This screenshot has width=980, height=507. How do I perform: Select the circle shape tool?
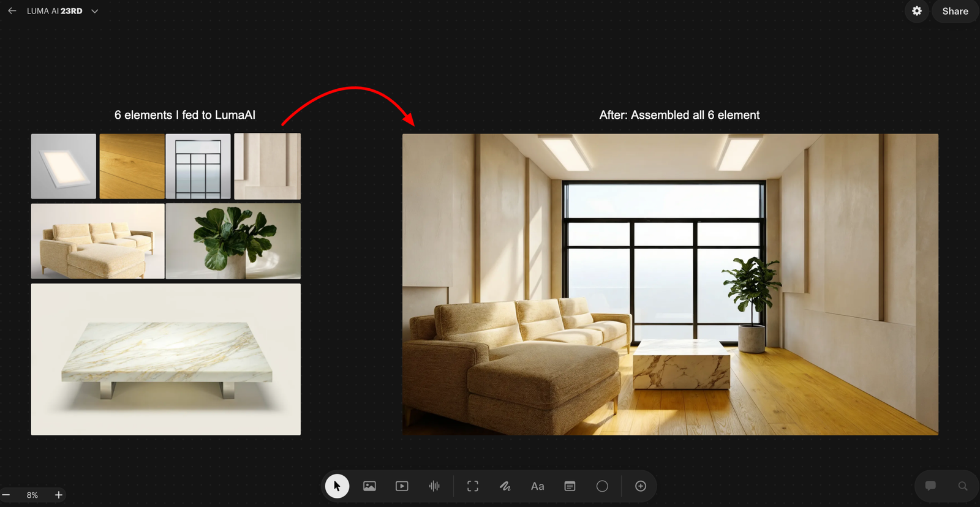pyautogui.click(x=602, y=486)
